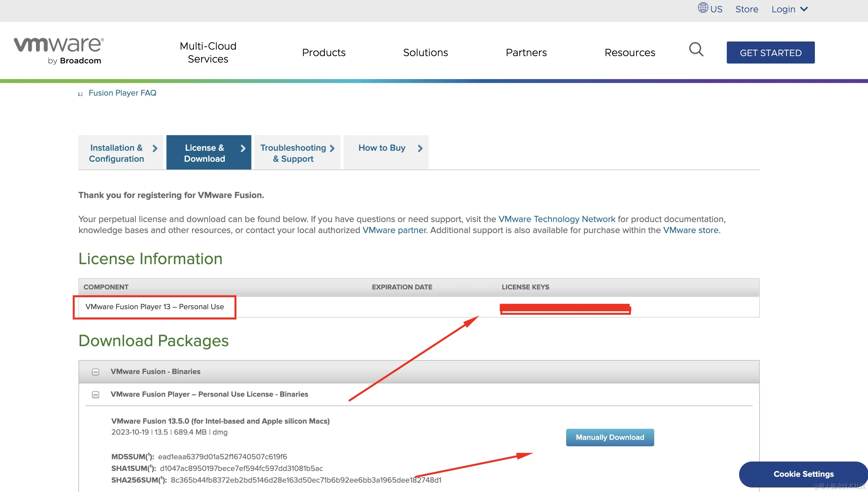
Task: Click the SHA256SUM hash value
Action: point(306,480)
